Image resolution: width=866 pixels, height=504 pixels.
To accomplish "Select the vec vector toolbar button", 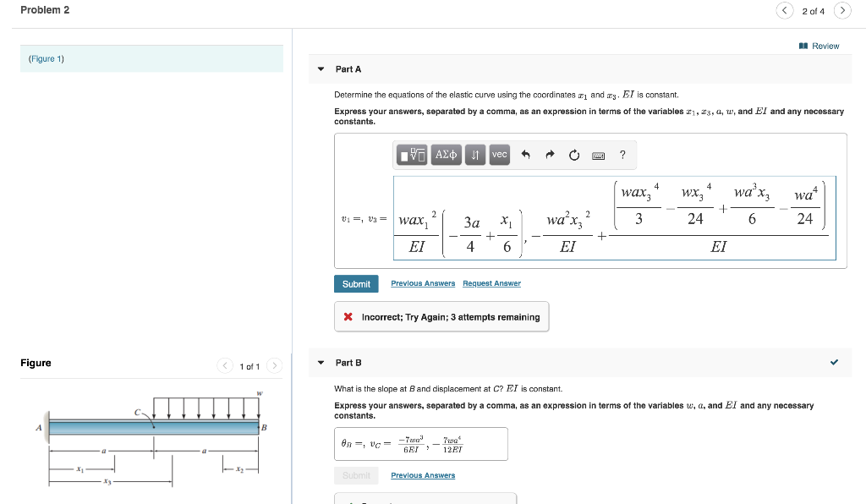I will pyautogui.click(x=499, y=155).
